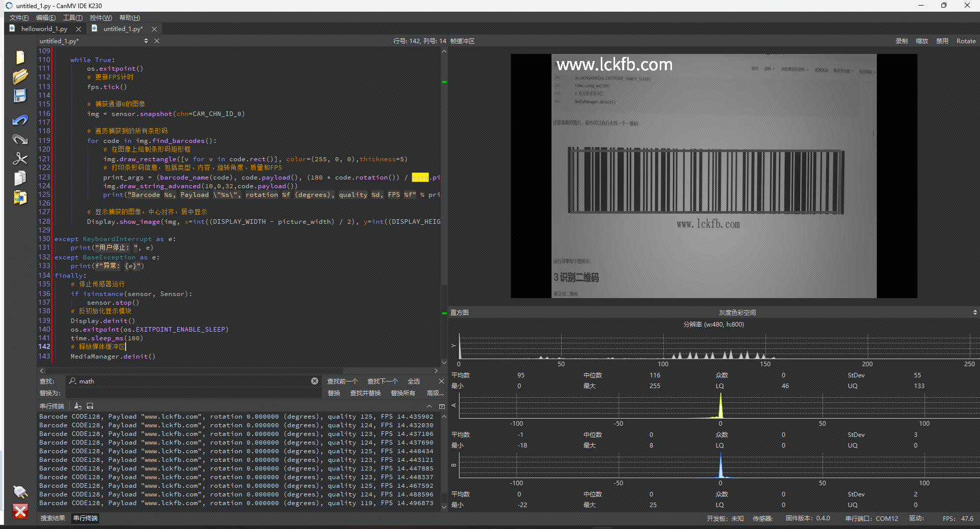Click the 串行端口: COM12 status entry

[x=872, y=518]
